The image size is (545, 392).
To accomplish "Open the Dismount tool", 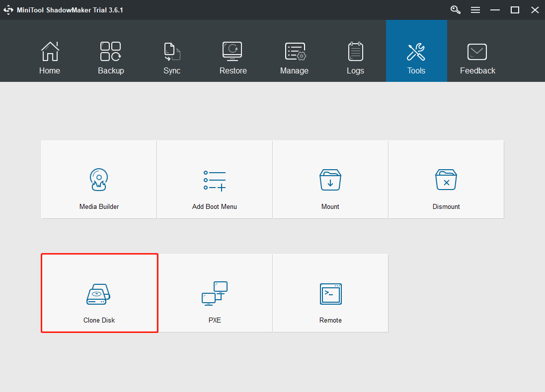I will (x=446, y=180).
